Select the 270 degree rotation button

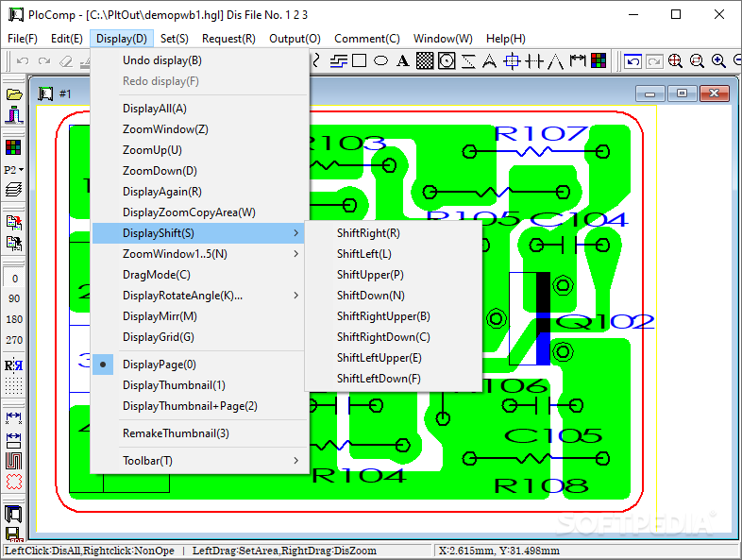point(14,340)
